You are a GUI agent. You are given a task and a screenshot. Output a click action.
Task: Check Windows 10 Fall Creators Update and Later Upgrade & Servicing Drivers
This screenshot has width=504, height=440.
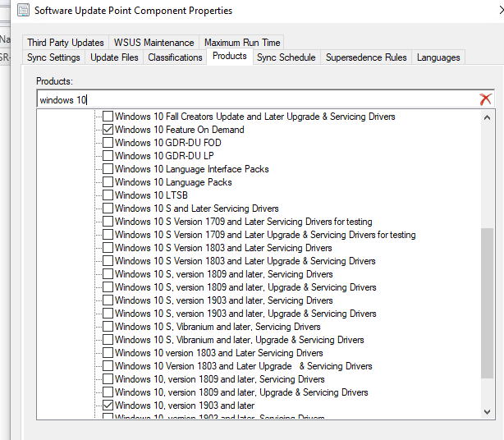(x=108, y=117)
